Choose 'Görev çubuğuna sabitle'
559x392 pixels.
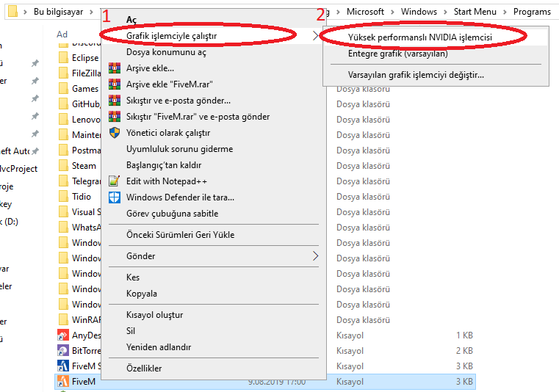tap(172, 214)
